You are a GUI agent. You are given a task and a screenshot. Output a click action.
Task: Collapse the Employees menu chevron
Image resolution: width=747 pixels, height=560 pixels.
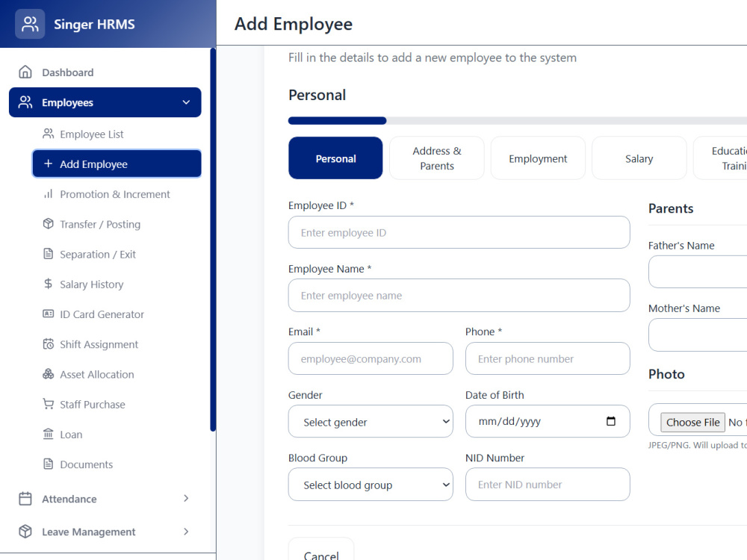click(186, 102)
